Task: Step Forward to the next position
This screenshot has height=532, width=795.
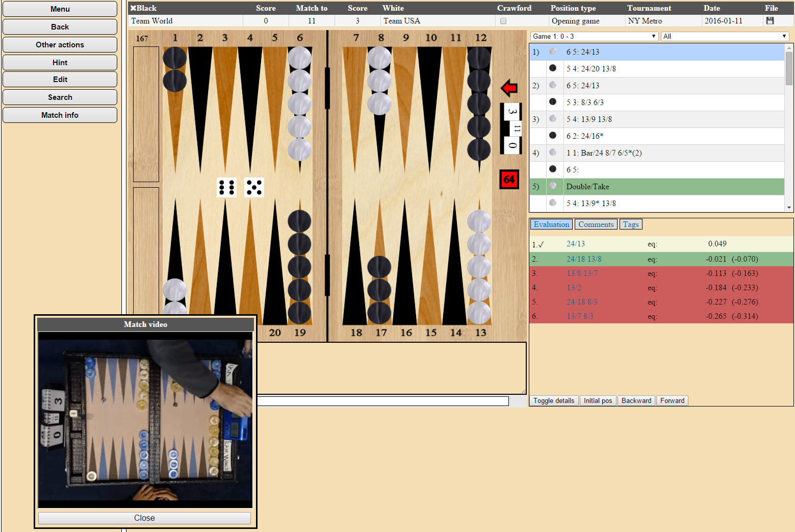Action: 672,400
